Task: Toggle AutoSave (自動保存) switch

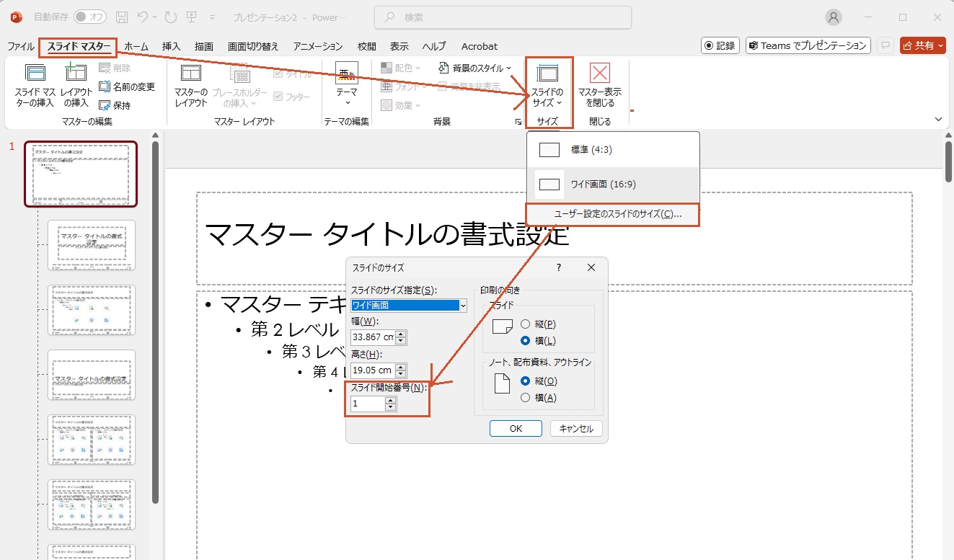Action: (89, 17)
